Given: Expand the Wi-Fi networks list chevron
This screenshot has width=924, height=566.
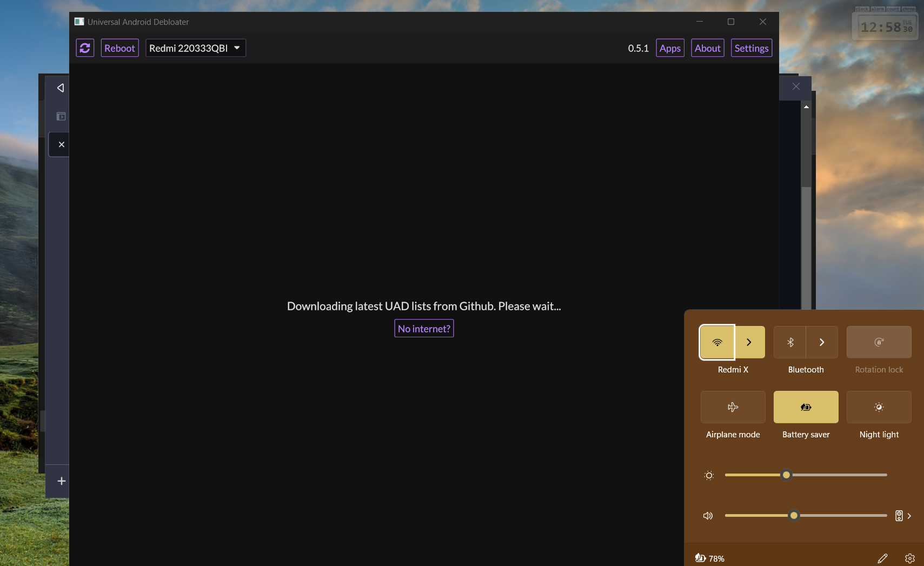Looking at the screenshot, I should click(749, 342).
